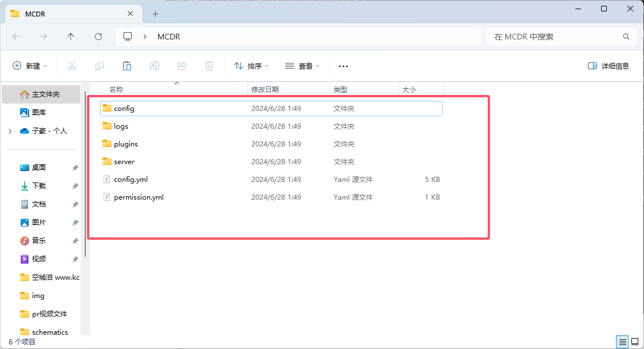Click the Delete trash icon
The height and width of the screenshot is (349, 644).
(210, 66)
